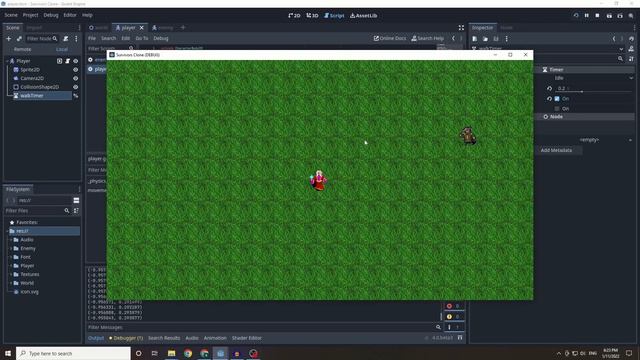The image size is (640, 360).
Task: Click the Search Help button
Action: (x=427, y=38)
